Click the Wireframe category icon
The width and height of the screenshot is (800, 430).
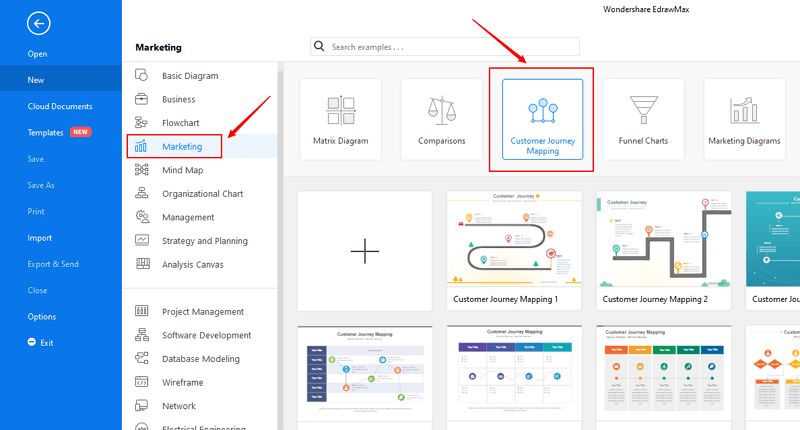141,382
